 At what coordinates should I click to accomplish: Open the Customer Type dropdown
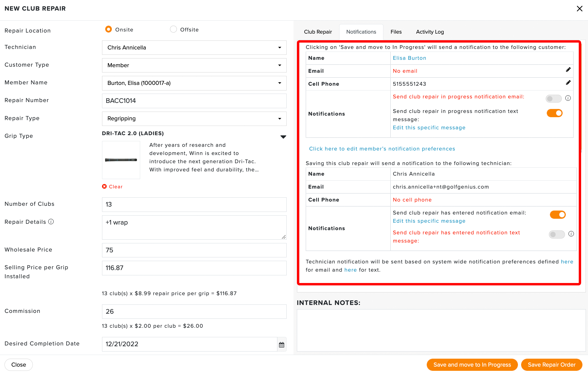pyautogui.click(x=194, y=65)
